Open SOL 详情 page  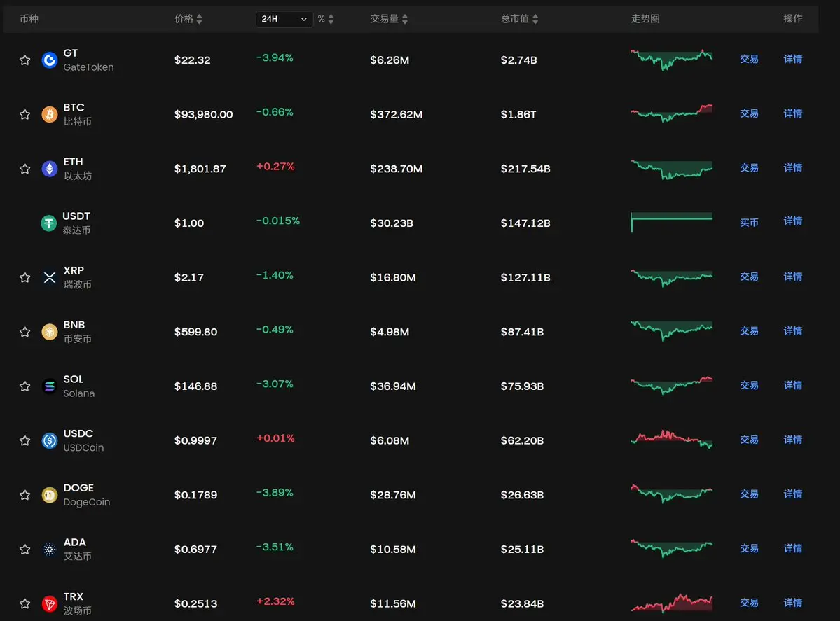point(793,385)
